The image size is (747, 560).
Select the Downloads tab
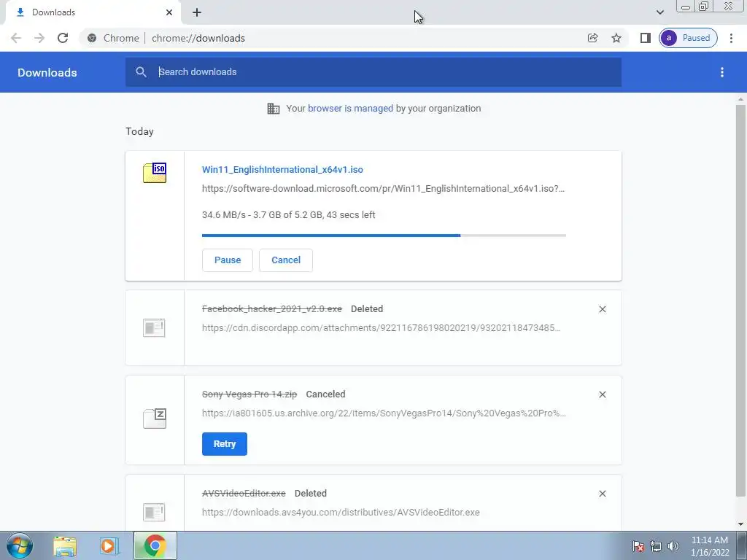pos(93,12)
